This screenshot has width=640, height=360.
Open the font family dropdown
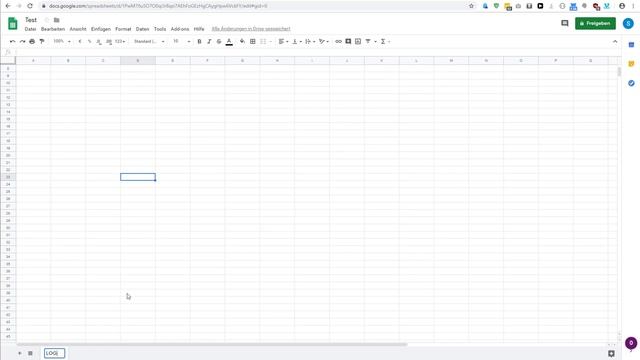point(149,41)
